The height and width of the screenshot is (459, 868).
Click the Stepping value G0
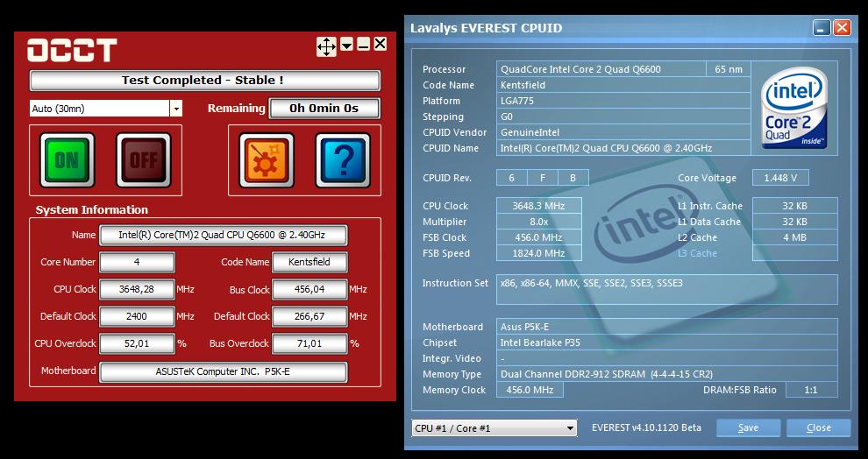623,117
